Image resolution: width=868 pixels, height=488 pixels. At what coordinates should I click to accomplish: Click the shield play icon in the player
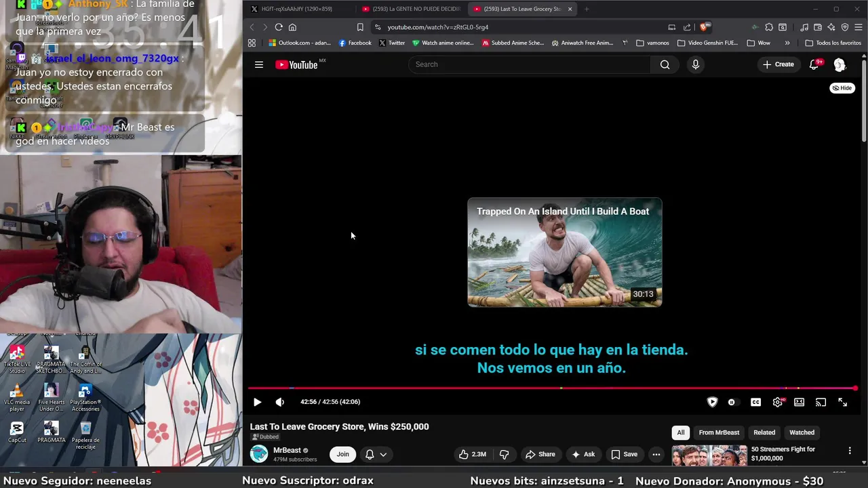tap(712, 402)
